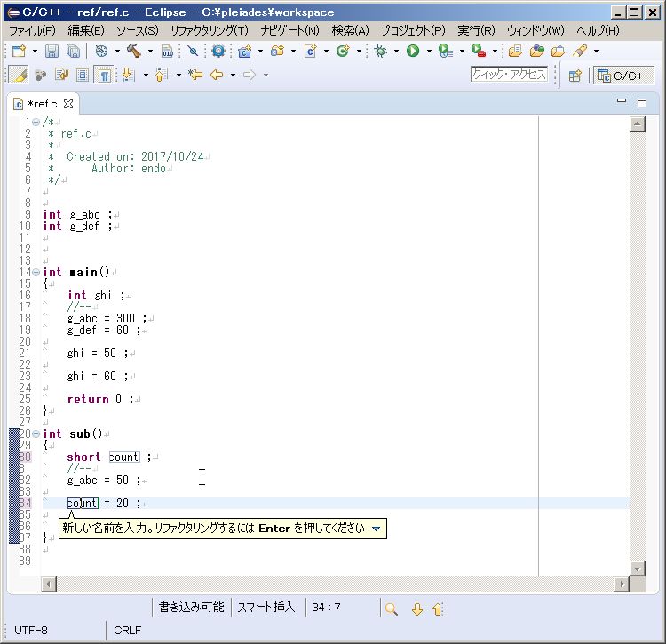
Task: Toggle Show Whitespace Characters pilcrow button
Action: tap(104, 76)
